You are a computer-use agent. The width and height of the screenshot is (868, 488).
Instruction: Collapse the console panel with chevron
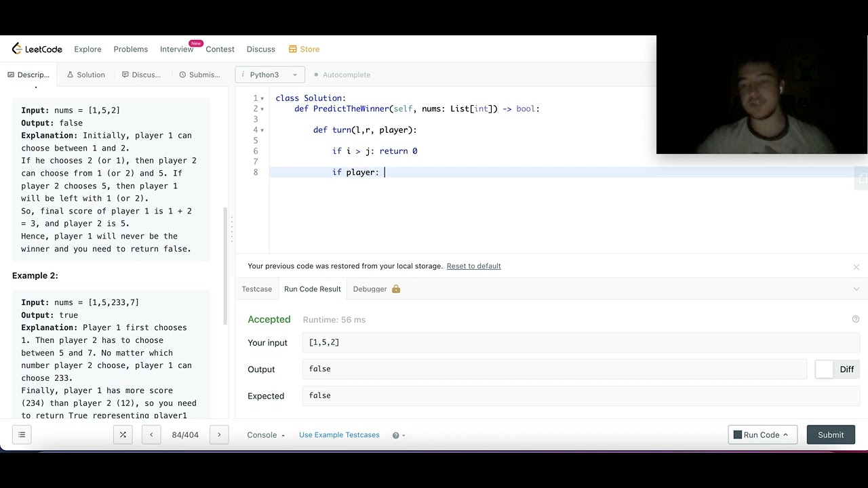pyautogui.click(x=856, y=289)
